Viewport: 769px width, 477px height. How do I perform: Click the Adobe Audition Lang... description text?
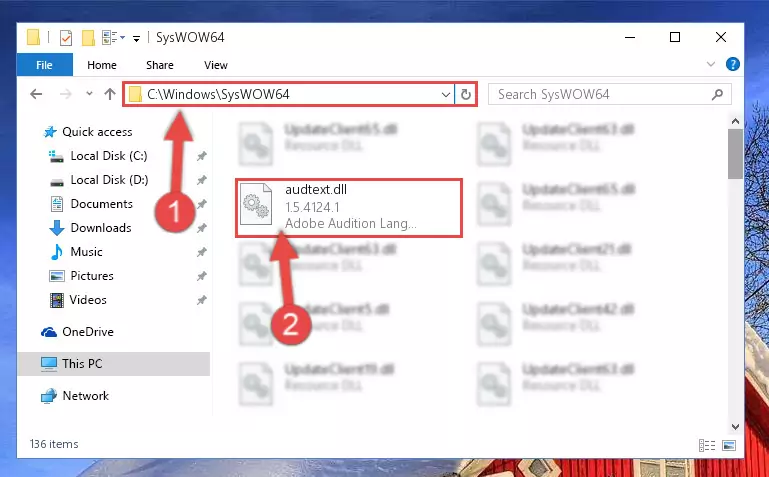[x=351, y=224]
